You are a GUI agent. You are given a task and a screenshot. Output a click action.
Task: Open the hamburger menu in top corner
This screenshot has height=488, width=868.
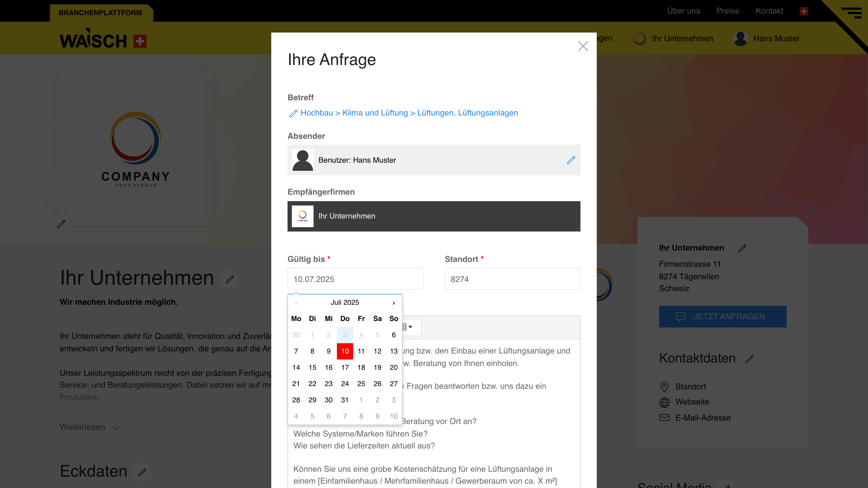pos(851,13)
